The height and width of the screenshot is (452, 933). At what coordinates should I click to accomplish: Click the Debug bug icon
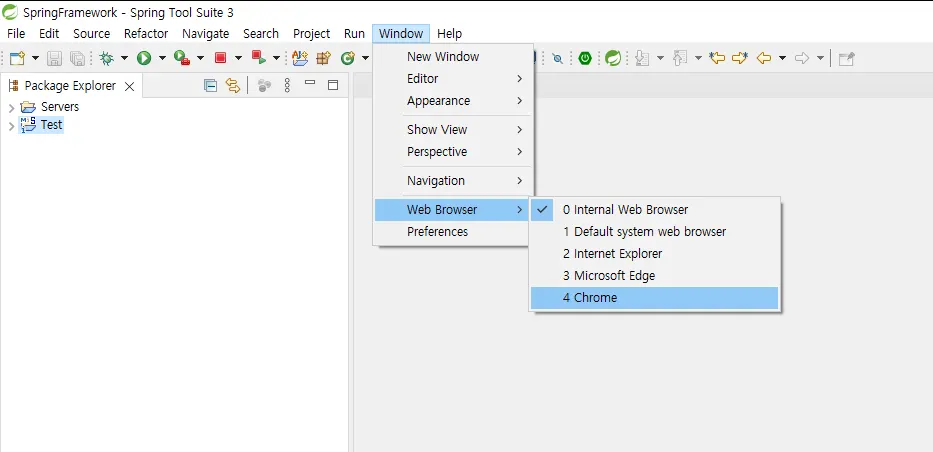107,58
